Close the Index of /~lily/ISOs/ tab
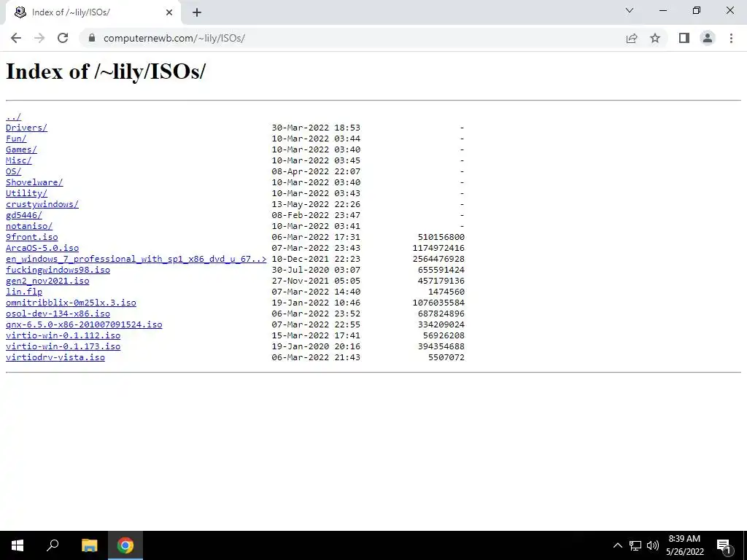Viewport: 747px width, 560px height. tap(169, 12)
